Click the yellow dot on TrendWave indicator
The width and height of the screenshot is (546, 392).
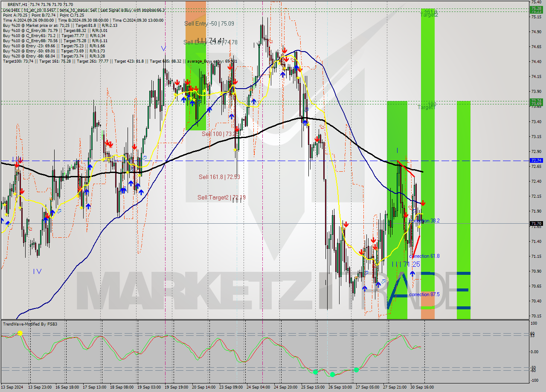point(20,333)
